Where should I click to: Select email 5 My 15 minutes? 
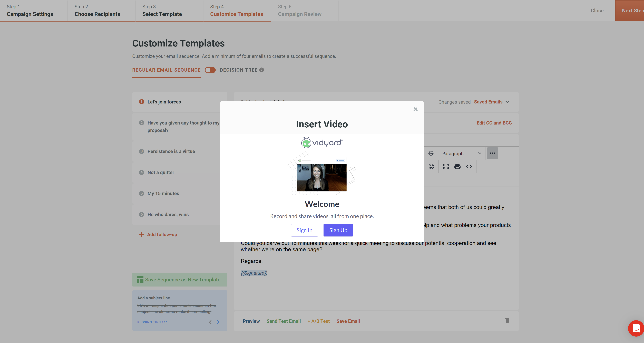(x=176, y=193)
